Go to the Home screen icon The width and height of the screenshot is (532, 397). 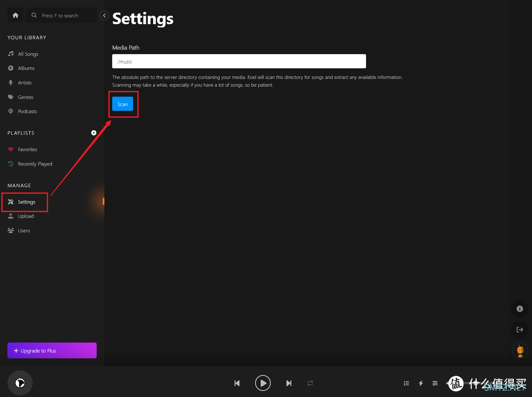15,15
